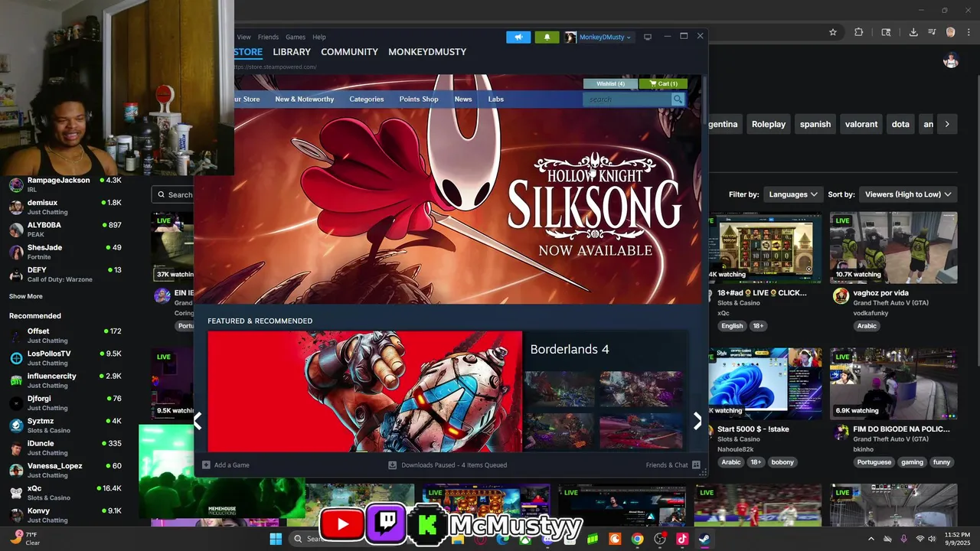This screenshot has width=980, height=551.
Task: Open the Kick user avatar menu
Action: coord(951,60)
